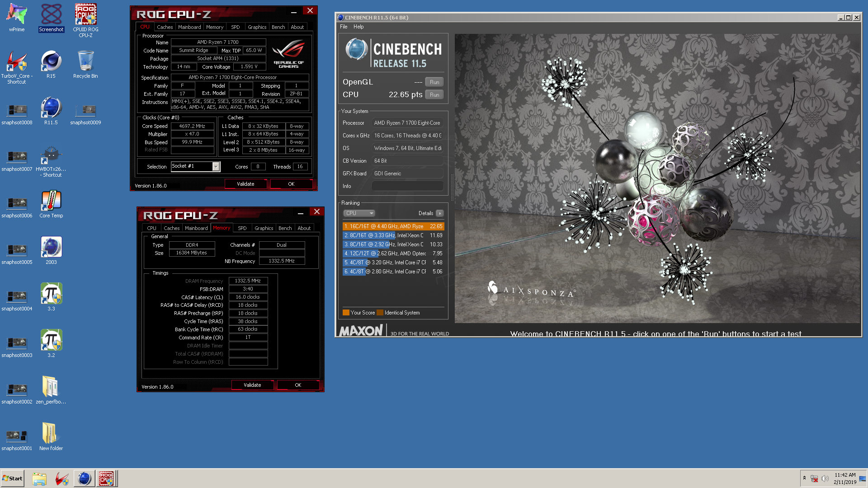Screen dimensions: 868x488
Task: Open the HWBOT shortcut desktop icon
Action: [x=51, y=161]
